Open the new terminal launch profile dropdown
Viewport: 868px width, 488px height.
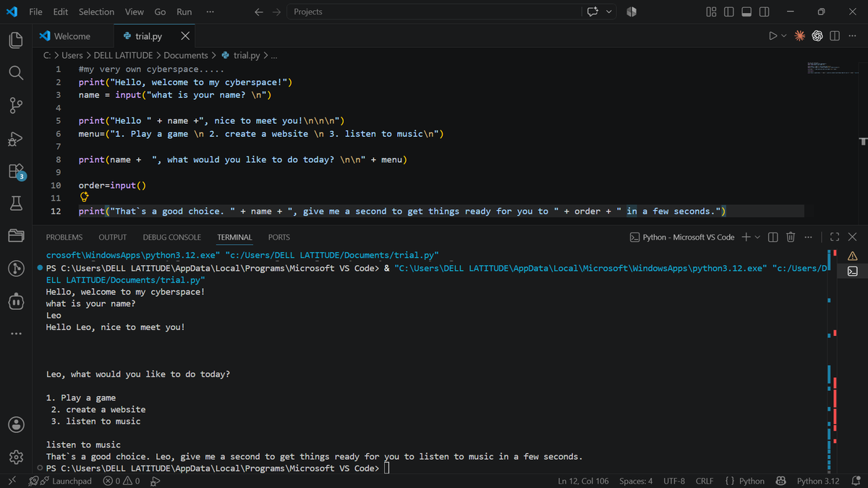[757, 237]
